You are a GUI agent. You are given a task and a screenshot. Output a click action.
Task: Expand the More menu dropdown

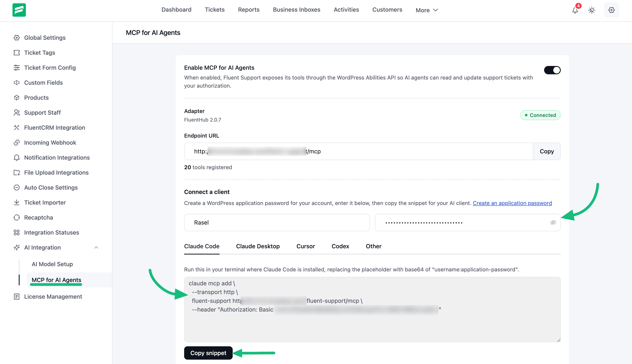427,10
